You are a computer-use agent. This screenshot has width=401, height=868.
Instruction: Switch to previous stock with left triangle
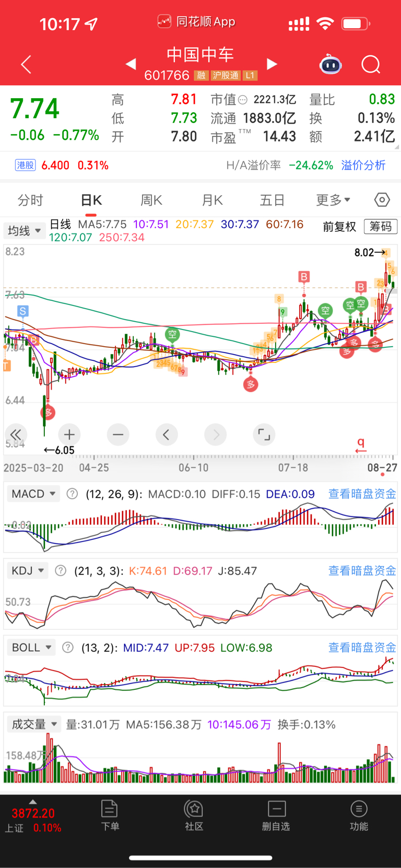tap(131, 64)
